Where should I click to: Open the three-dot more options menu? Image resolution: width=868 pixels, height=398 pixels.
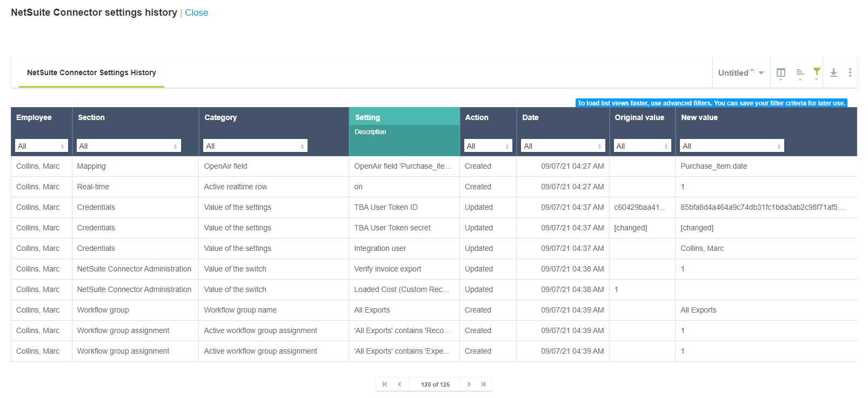pyautogui.click(x=850, y=72)
